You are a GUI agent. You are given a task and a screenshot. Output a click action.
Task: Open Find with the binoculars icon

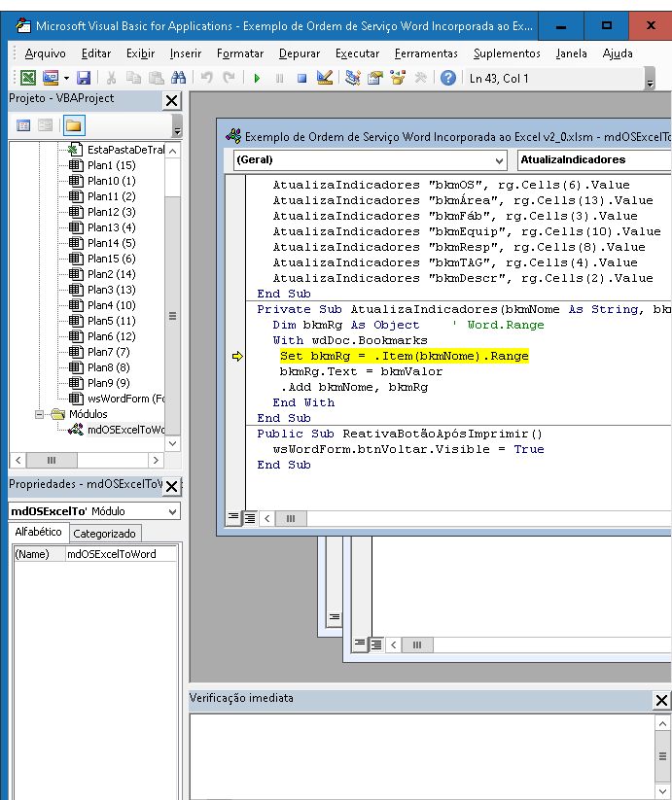pyautogui.click(x=178, y=78)
